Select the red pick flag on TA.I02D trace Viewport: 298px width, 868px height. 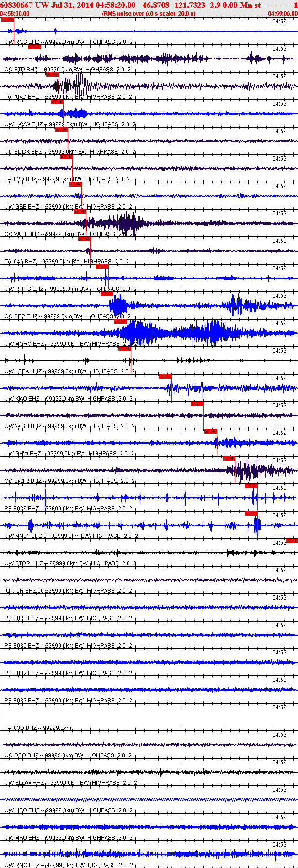click(66, 157)
